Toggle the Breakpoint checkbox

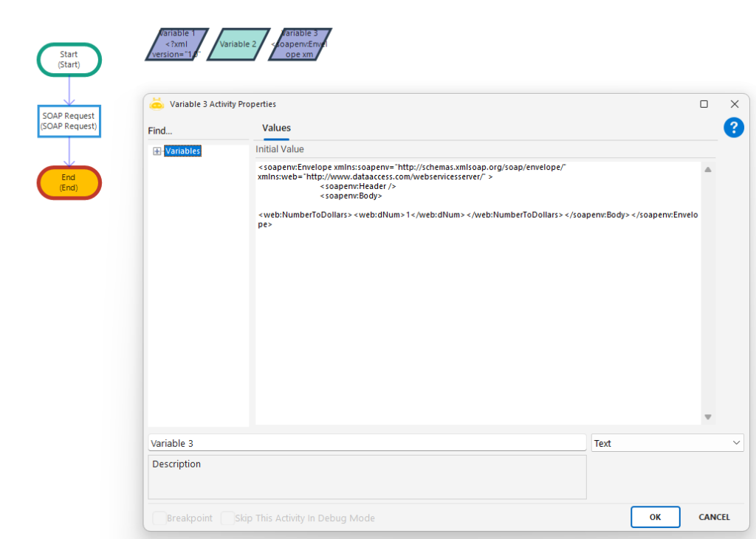coord(159,518)
